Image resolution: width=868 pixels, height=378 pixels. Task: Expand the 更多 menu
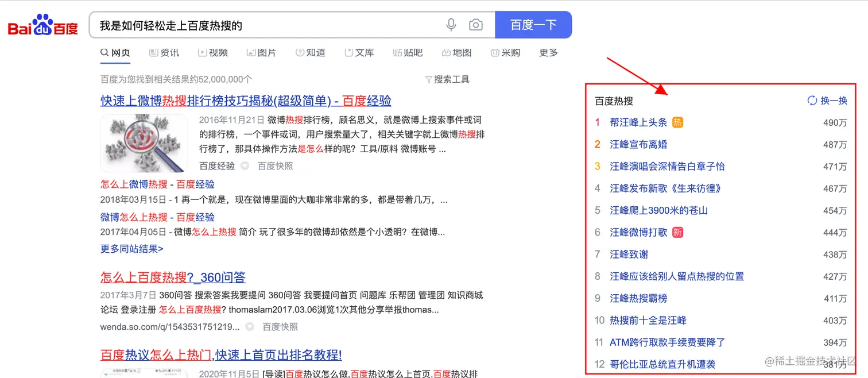point(549,53)
